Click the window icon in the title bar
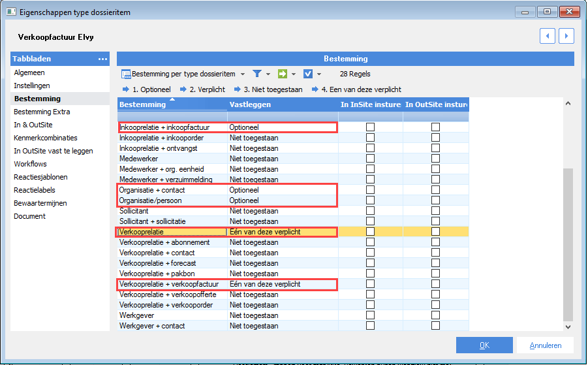 [x=11, y=12]
